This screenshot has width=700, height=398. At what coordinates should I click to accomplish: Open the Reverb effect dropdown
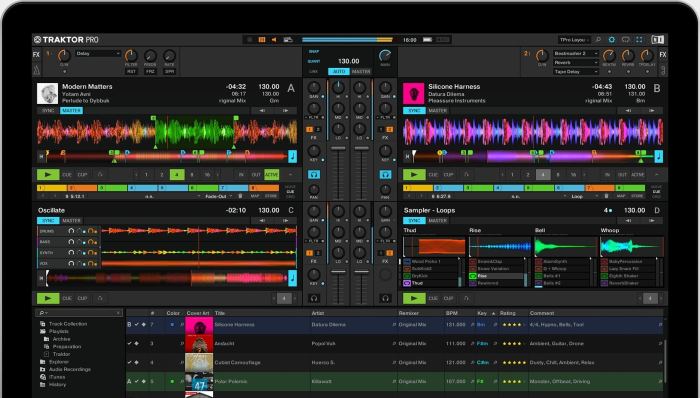576,62
